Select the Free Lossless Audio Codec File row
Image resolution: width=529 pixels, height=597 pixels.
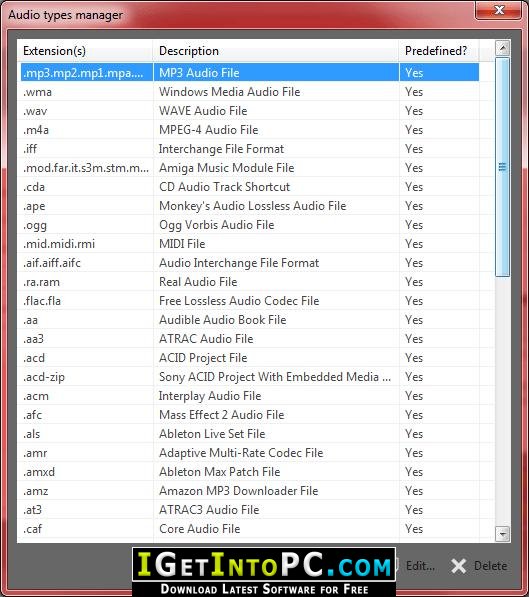[x=250, y=301]
